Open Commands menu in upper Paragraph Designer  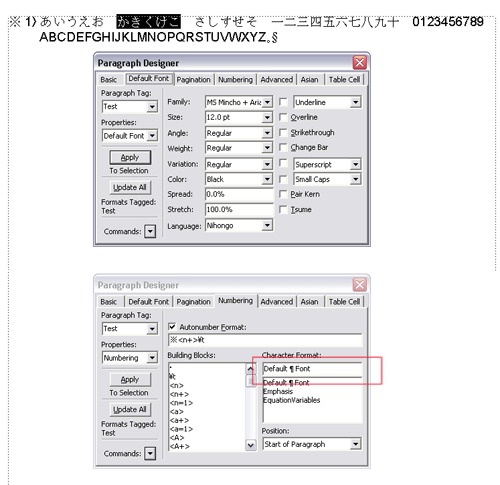[150, 231]
